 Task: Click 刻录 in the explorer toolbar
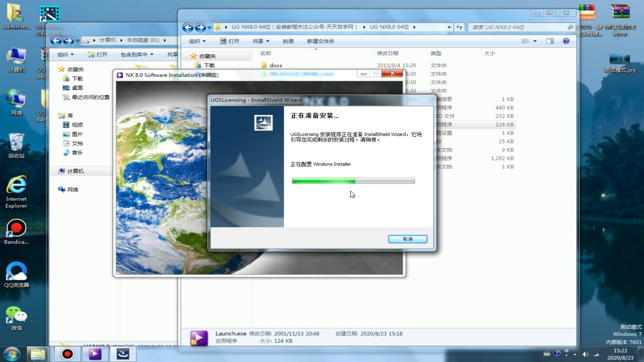point(288,41)
